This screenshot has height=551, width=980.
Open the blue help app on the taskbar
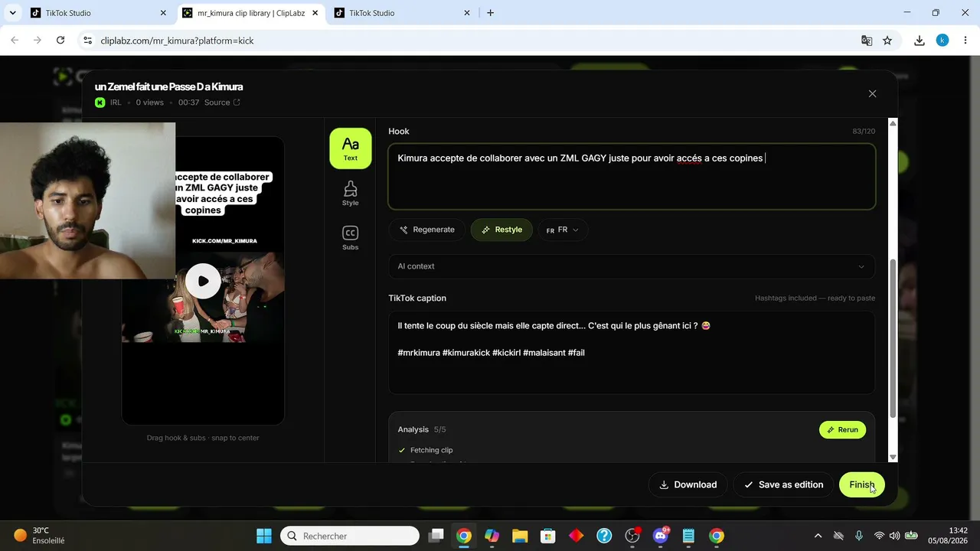pos(604,536)
